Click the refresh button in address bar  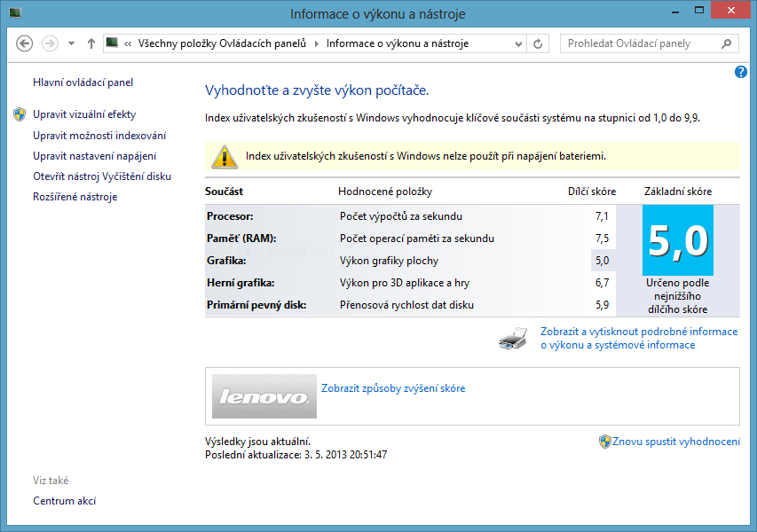click(x=538, y=43)
